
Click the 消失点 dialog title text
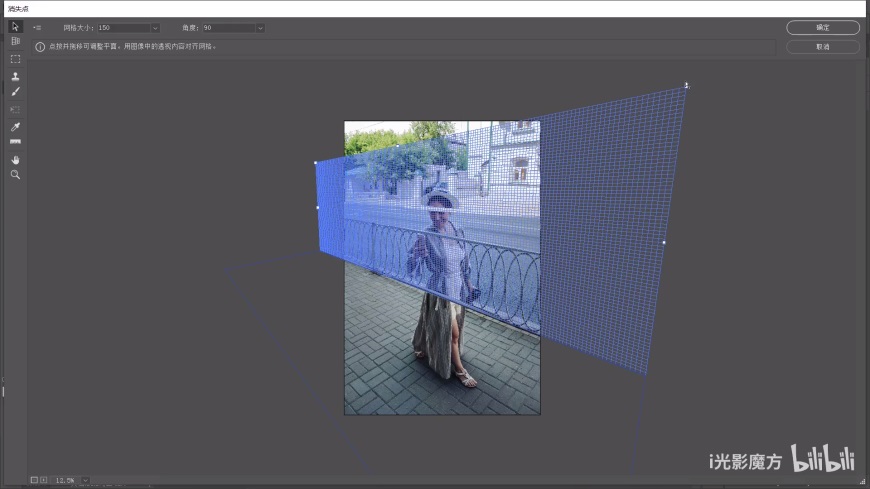tap(18, 9)
